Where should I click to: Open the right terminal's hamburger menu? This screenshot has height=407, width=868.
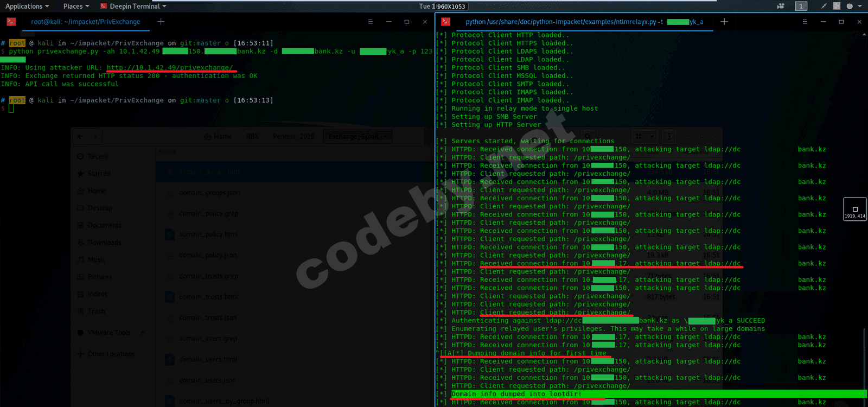[805, 22]
